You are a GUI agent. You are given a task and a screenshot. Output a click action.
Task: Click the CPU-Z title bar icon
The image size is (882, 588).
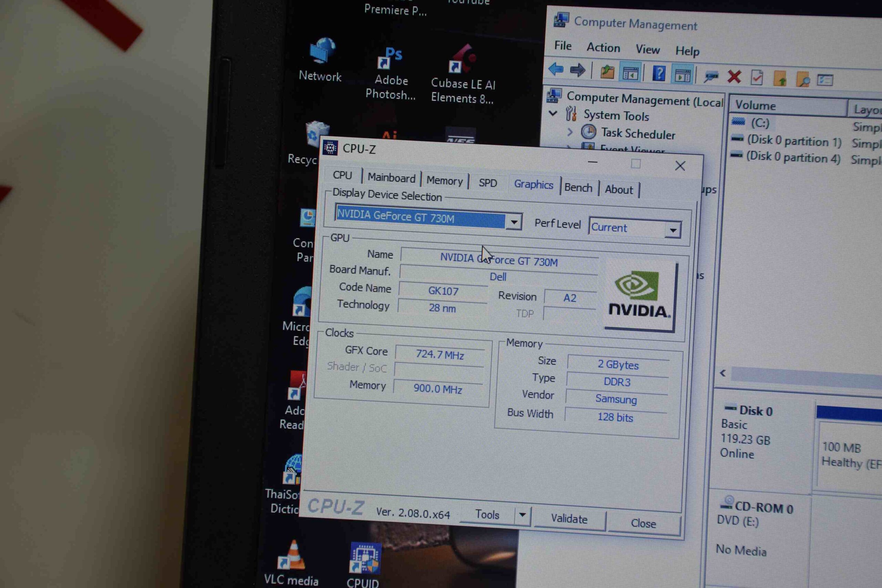tap(330, 148)
